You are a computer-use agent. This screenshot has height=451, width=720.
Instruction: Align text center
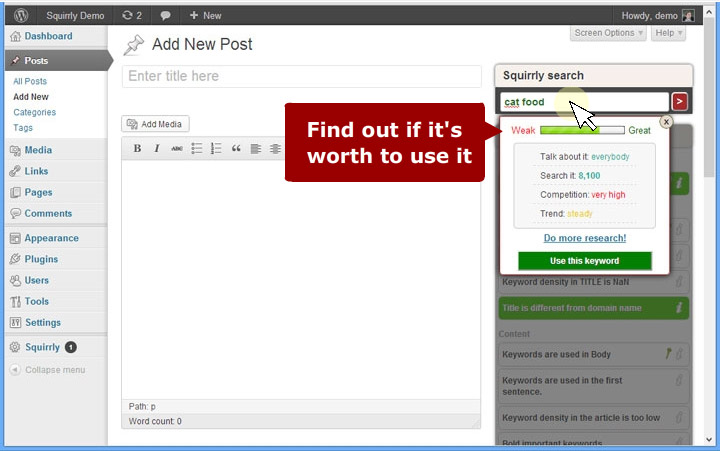[x=276, y=148]
